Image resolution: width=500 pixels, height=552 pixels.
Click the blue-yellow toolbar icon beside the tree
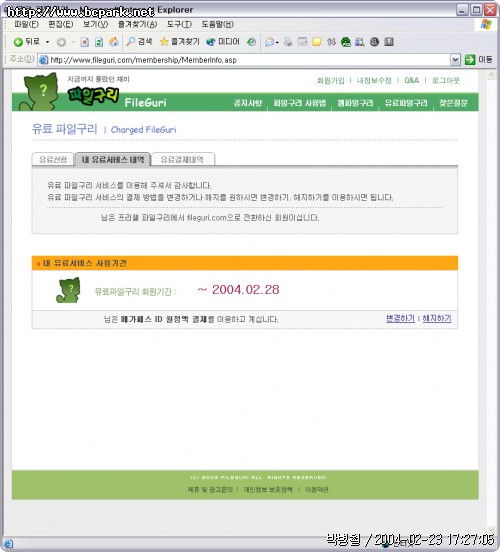[x=360, y=42]
